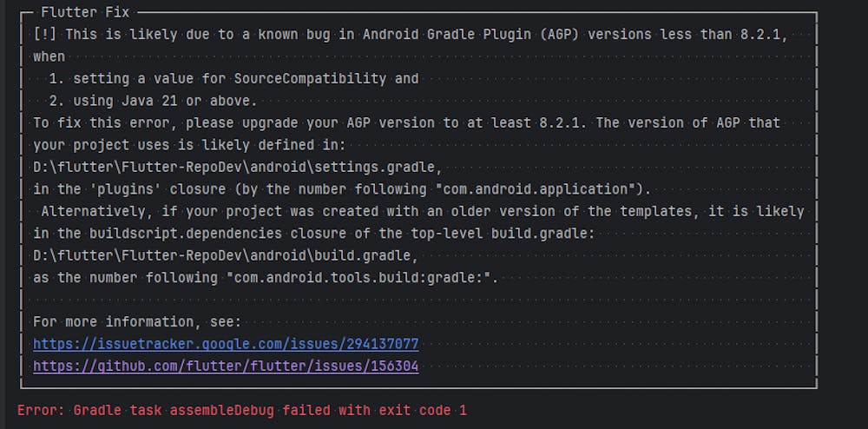Click the "Java 21 or above" text
This screenshot has width=868, height=429.
(176, 101)
